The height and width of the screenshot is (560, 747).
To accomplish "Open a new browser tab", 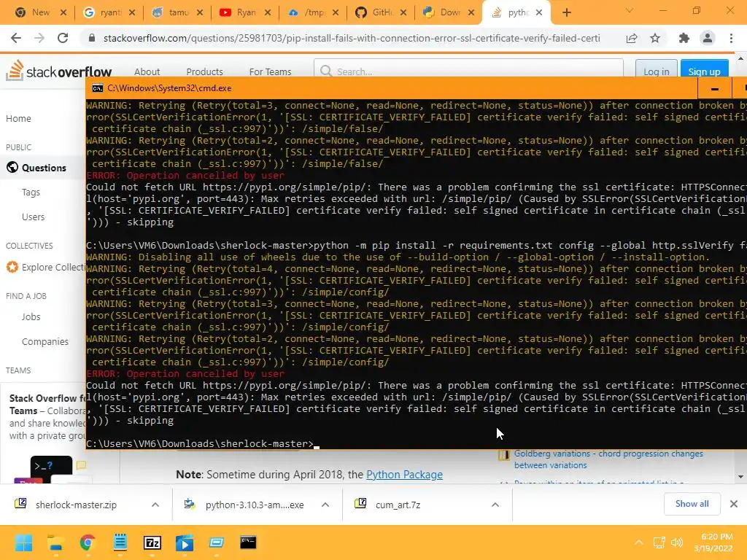I will point(566,12).
